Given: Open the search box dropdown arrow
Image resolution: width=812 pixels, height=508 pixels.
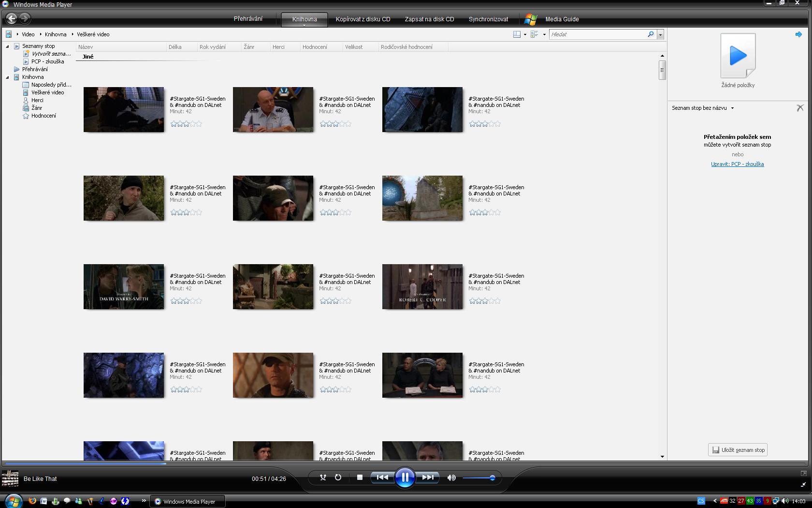Looking at the screenshot, I should tap(660, 34).
